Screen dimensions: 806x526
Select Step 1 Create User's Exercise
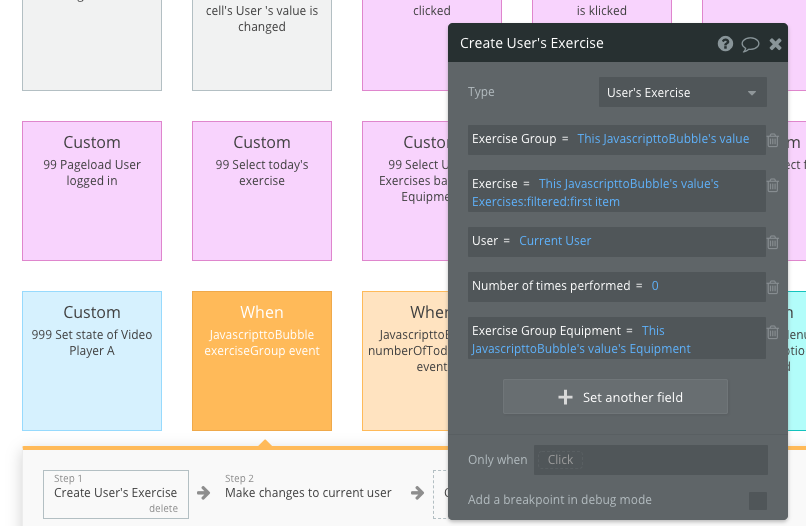point(116,492)
